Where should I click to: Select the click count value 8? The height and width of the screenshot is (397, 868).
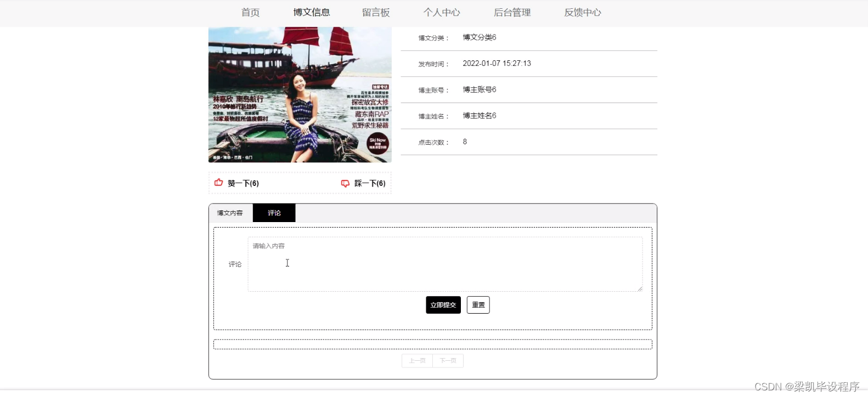coord(465,141)
